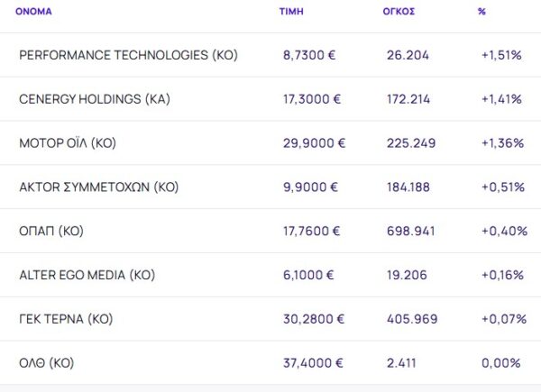The height and width of the screenshot is (392, 541).
Task: Click the 8,7300 € price cell
Action: (309, 55)
